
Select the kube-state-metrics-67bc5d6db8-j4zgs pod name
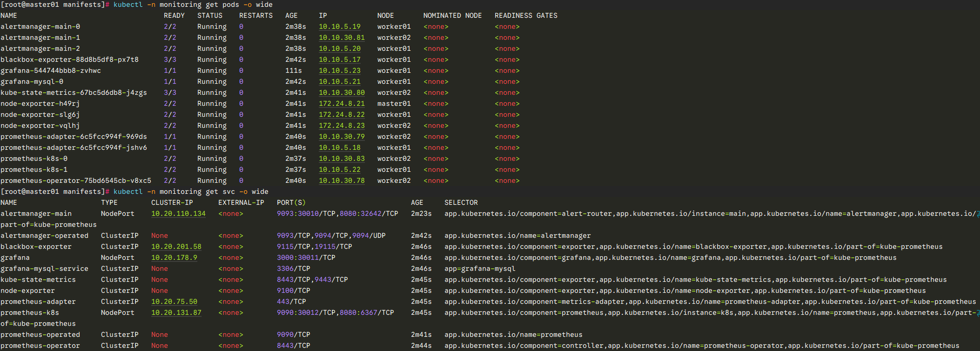point(74,93)
